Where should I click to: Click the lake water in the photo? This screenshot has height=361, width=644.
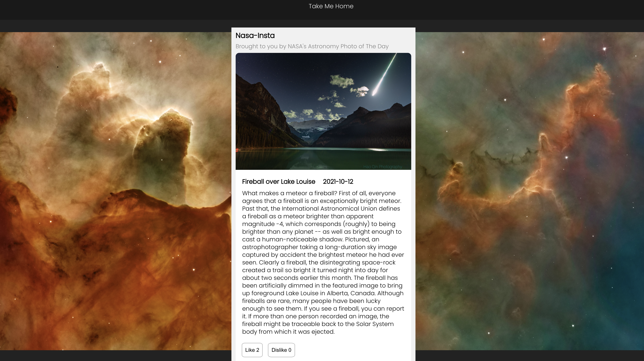(x=323, y=159)
